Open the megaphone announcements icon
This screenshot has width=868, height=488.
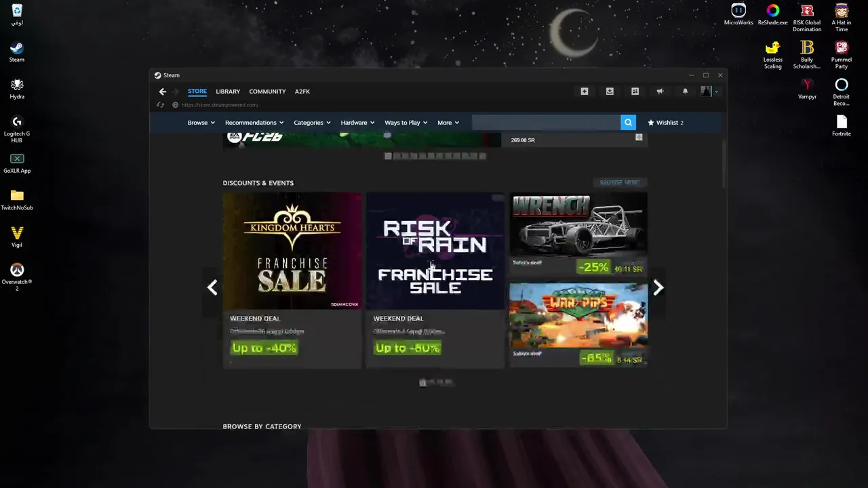660,91
